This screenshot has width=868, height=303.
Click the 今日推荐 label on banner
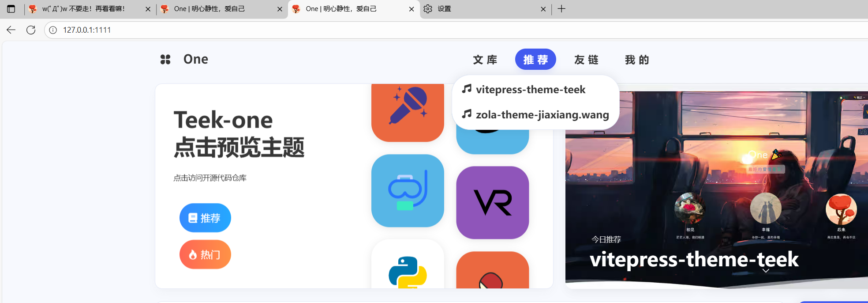pos(606,239)
